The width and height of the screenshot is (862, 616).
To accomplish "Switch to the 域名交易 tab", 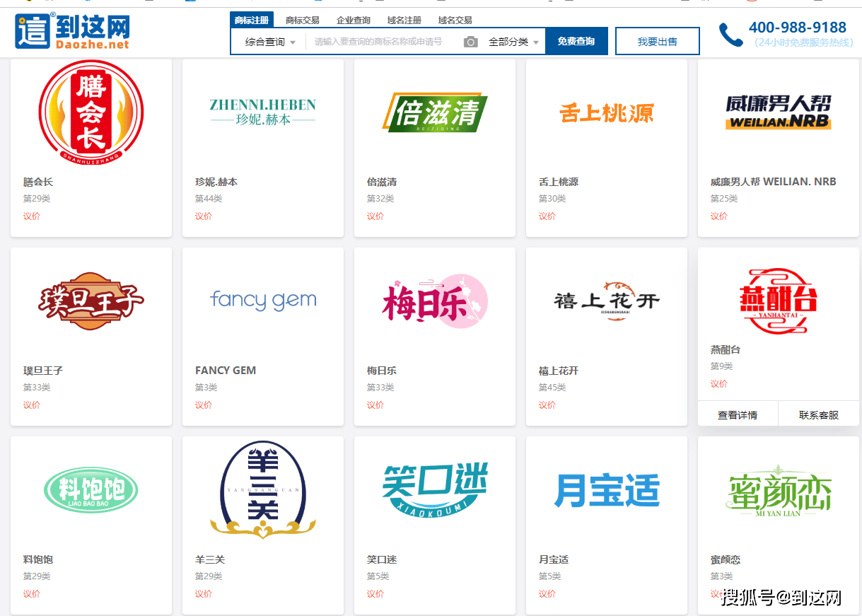I will coord(455,21).
